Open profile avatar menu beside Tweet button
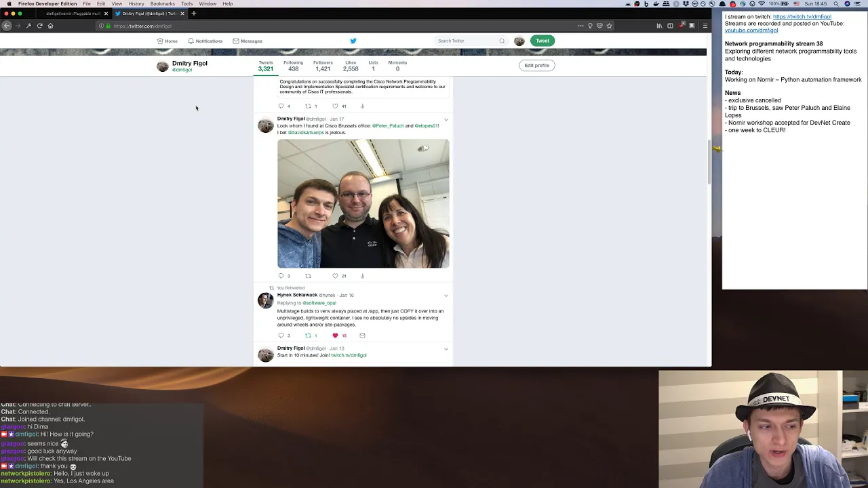Image resolution: width=868 pixels, height=488 pixels. (519, 41)
